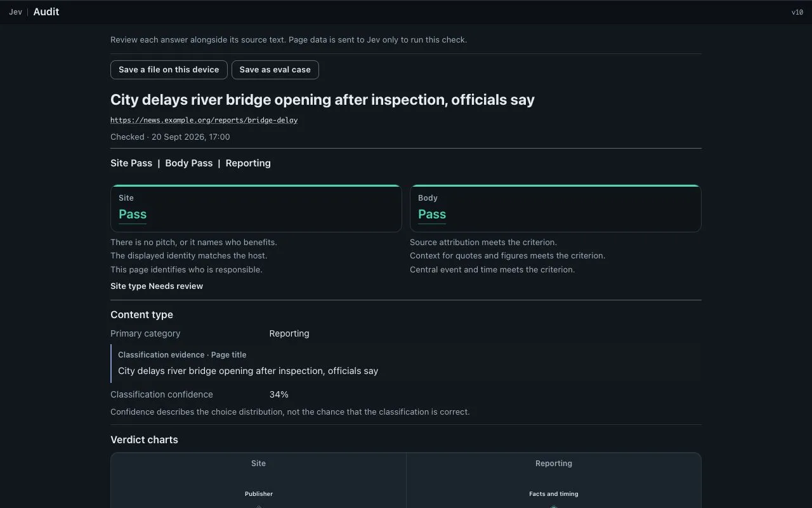Select the Body card Pass verdict
The height and width of the screenshot is (508, 812).
432,215
